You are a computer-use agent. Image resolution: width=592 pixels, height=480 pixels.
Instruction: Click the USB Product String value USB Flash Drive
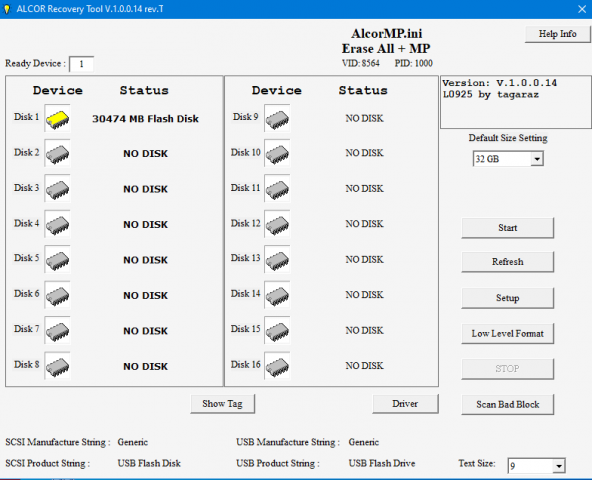click(x=382, y=463)
